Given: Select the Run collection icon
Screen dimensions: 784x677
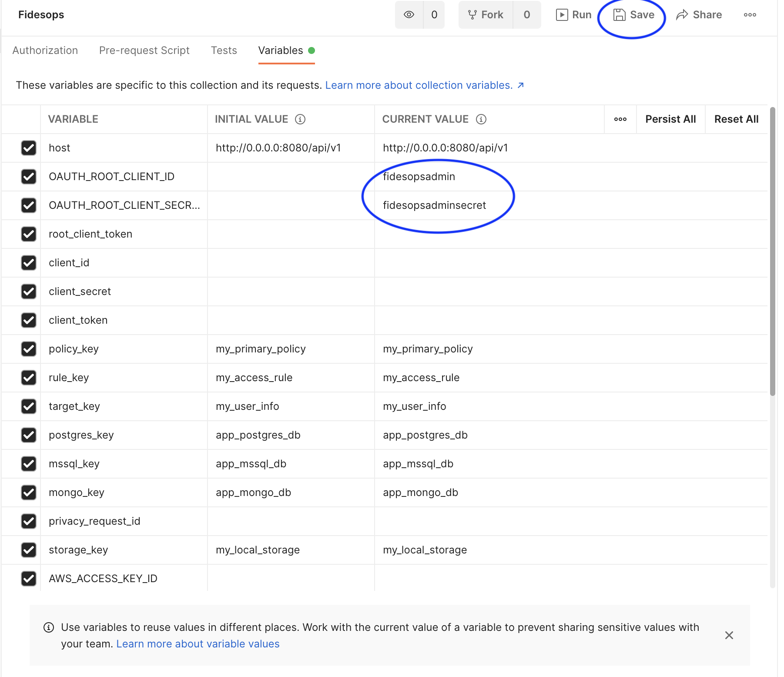Looking at the screenshot, I should (x=563, y=14).
